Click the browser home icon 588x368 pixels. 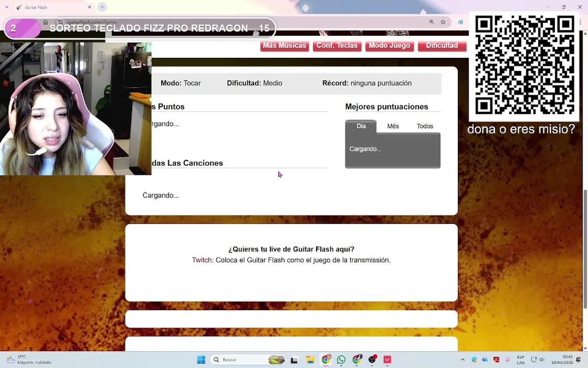point(45,22)
